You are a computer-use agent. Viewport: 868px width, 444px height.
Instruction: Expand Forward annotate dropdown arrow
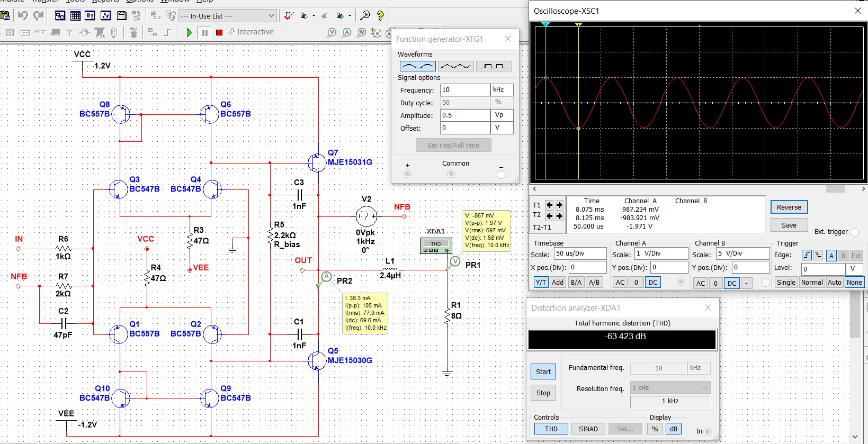pos(350,16)
